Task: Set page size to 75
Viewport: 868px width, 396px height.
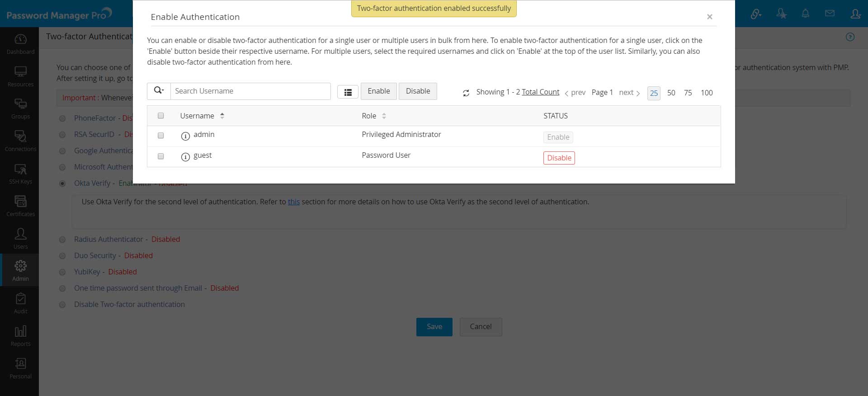Action: (x=688, y=93)
